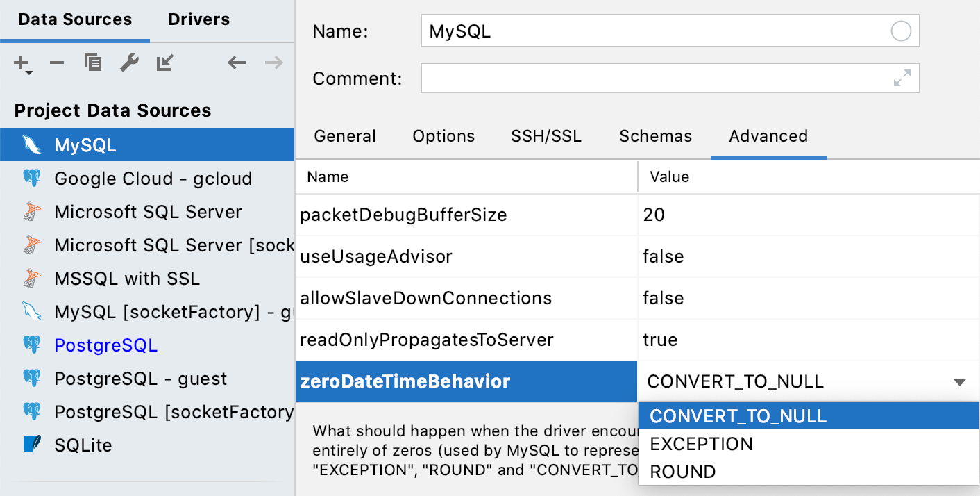Open the zeroDateTimeBehavior value dropdown
This screenshot has height=496, width=980.
959,381
